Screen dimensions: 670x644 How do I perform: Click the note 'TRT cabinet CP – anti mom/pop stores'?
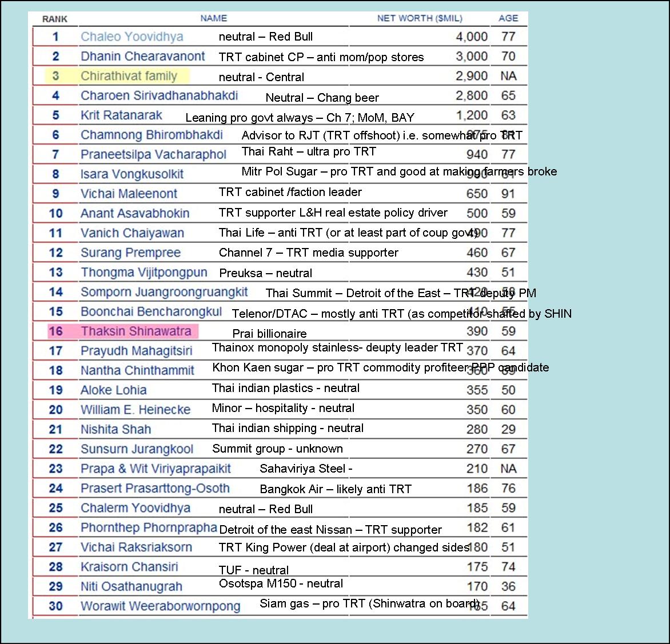point(321,57)
